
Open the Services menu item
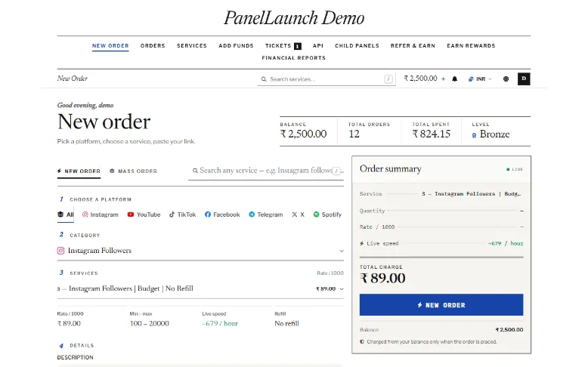(192, 46)
